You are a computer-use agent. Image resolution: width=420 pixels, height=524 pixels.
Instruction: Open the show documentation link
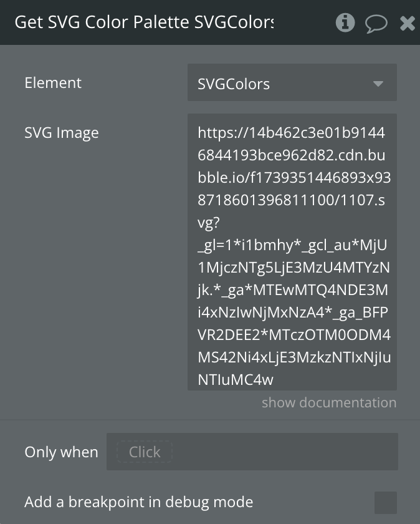(x=329, y=402)
